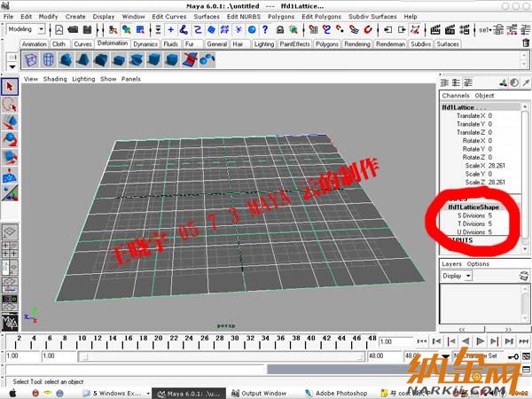Screen dimensions: 532x399
Task: Click the lock selection icon
Action: point(280,30)
